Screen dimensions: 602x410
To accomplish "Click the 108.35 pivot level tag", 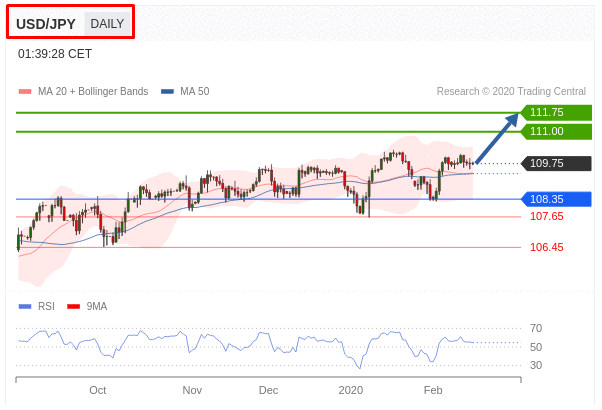I will (556, 199).
